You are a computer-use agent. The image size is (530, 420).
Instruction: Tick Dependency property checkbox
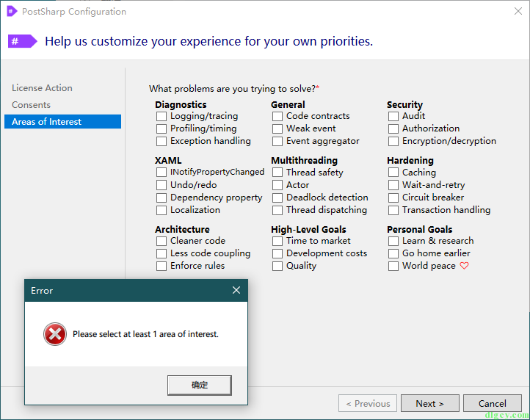point(161,198)
